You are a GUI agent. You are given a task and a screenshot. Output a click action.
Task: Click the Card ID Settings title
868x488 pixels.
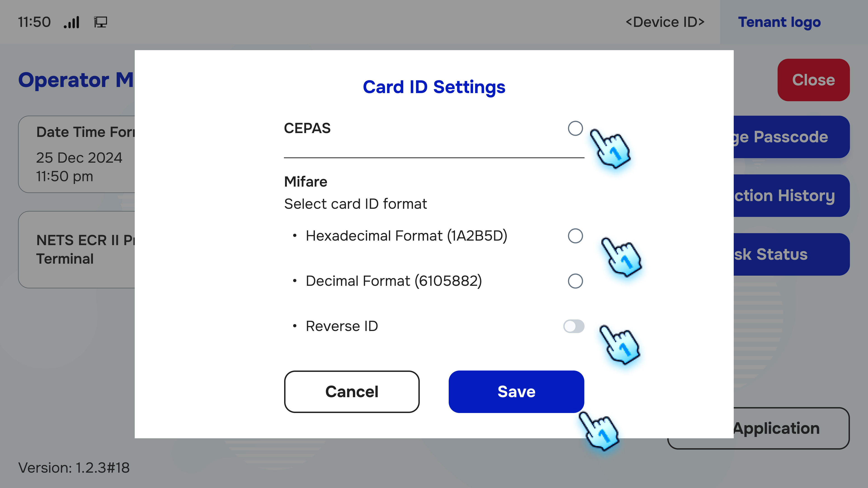coord(434,87)
